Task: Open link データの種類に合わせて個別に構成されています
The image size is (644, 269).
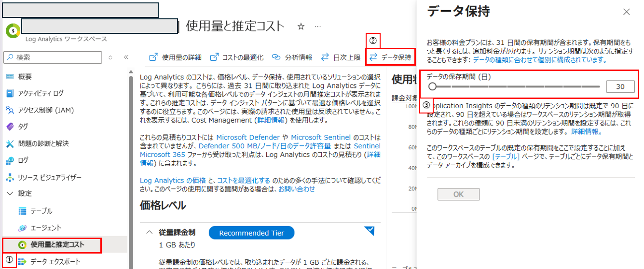Action: pyautogui.click(x=539, y=60)
